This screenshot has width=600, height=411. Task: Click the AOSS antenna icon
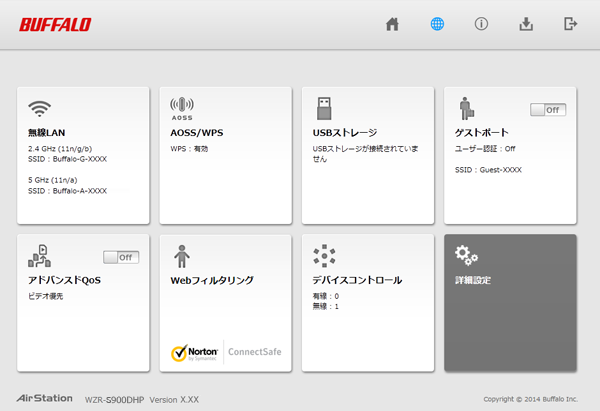tap(182, 108)
